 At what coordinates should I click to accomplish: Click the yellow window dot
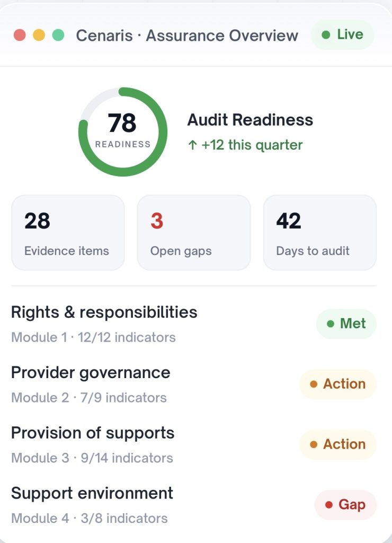(x=39, y=35)
